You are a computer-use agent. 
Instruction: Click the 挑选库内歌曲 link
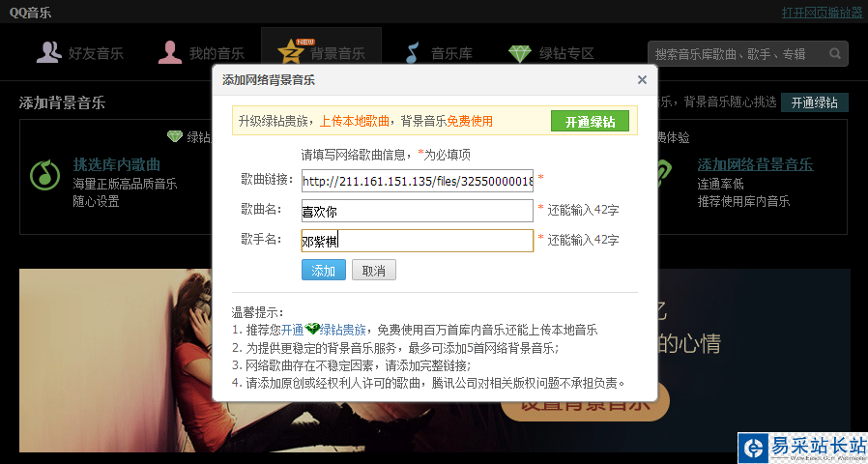[117, 164]
